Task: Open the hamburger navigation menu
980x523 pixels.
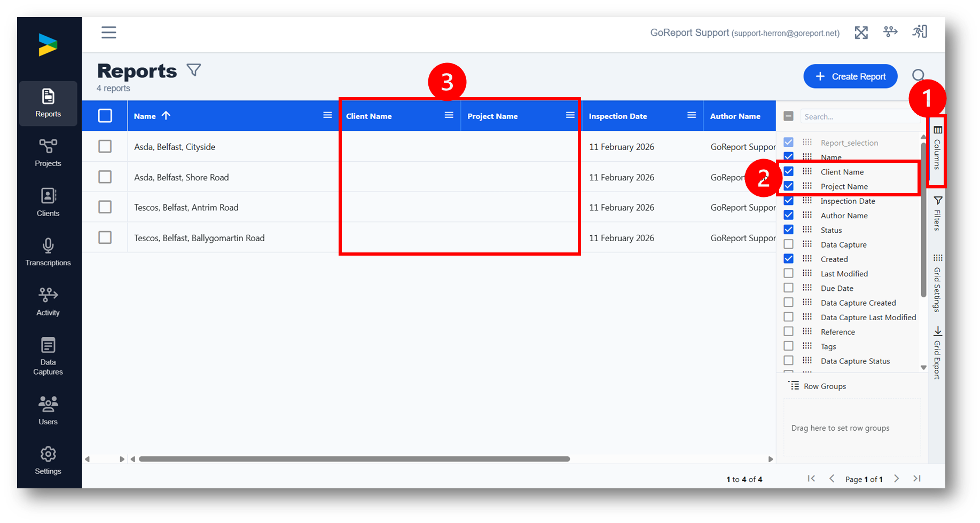Action: tap(109, 33)
